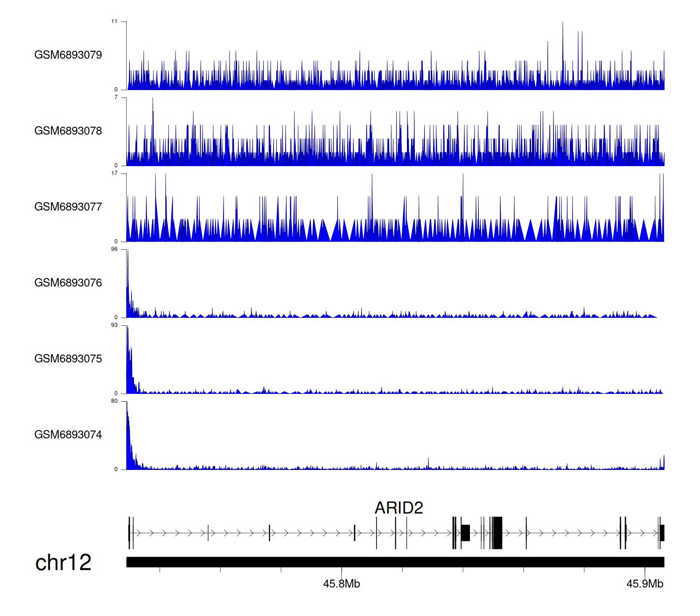Click the GSM6893075 track name
Viewport: 700px width, 616px height.
pos(68,359)
